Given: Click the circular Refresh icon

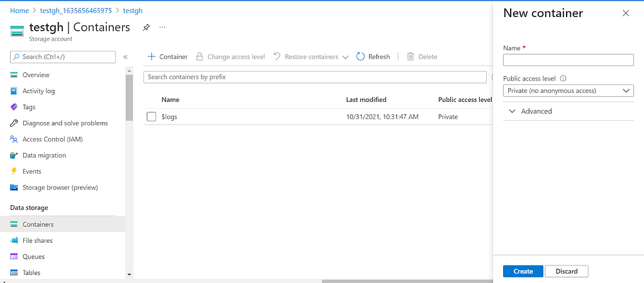Looking at the screenshot, I should pos(360,57).
